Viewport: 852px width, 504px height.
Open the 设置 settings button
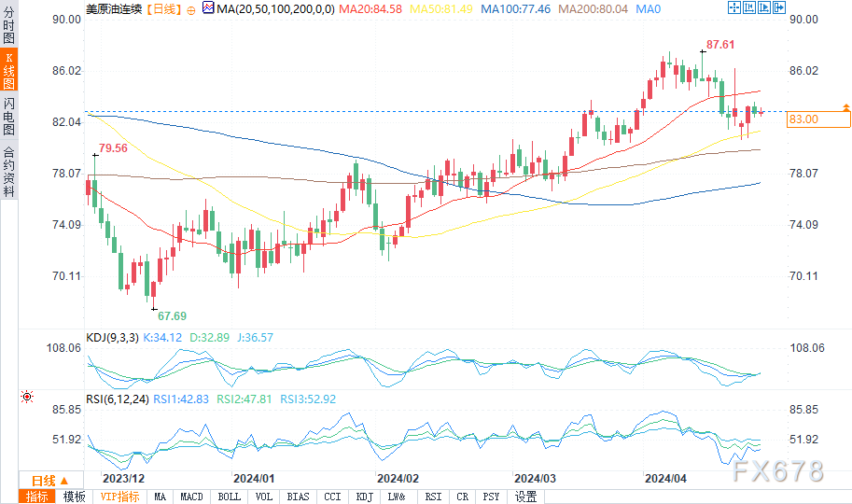click(x=526, y=497)
